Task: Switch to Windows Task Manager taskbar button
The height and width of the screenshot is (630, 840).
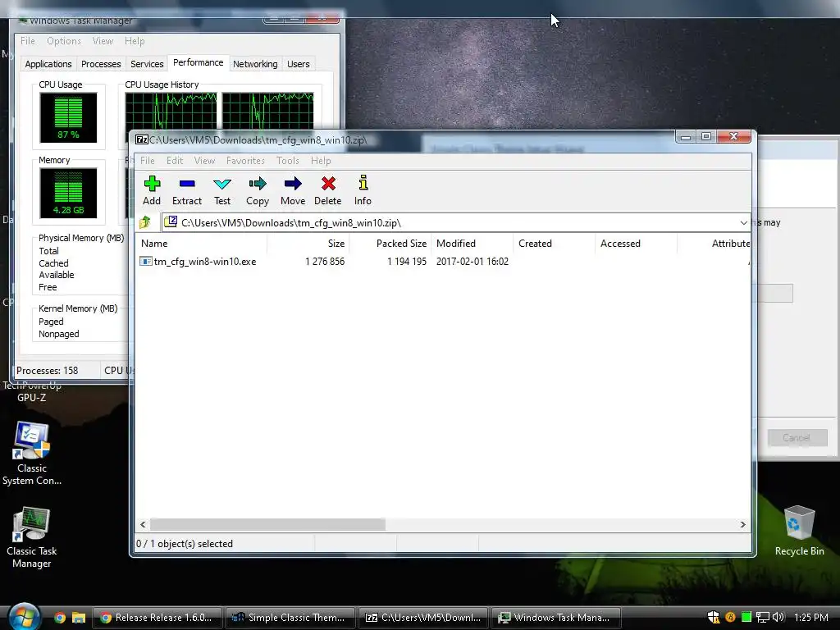Action: (x=556, y=618)
